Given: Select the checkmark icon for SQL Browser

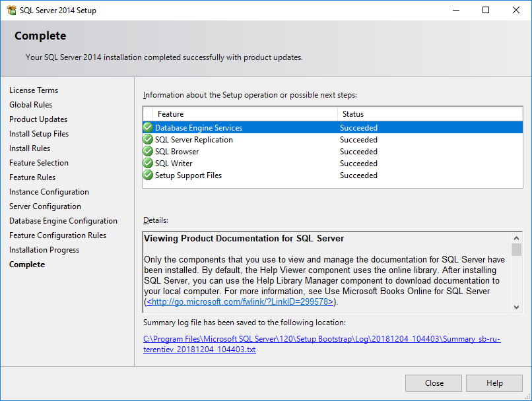Looking at the screenshot, I should pyautogui.click(x=148, y=151).
